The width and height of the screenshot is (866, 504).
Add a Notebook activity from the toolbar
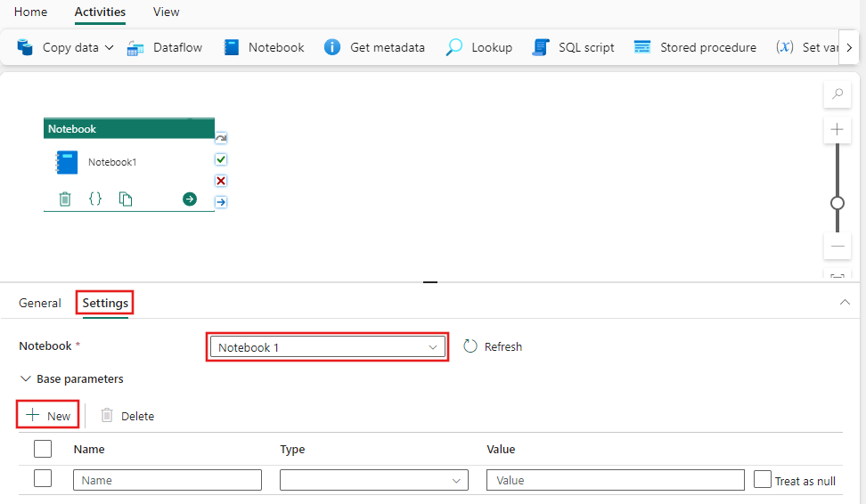click(x=264, y=47)
